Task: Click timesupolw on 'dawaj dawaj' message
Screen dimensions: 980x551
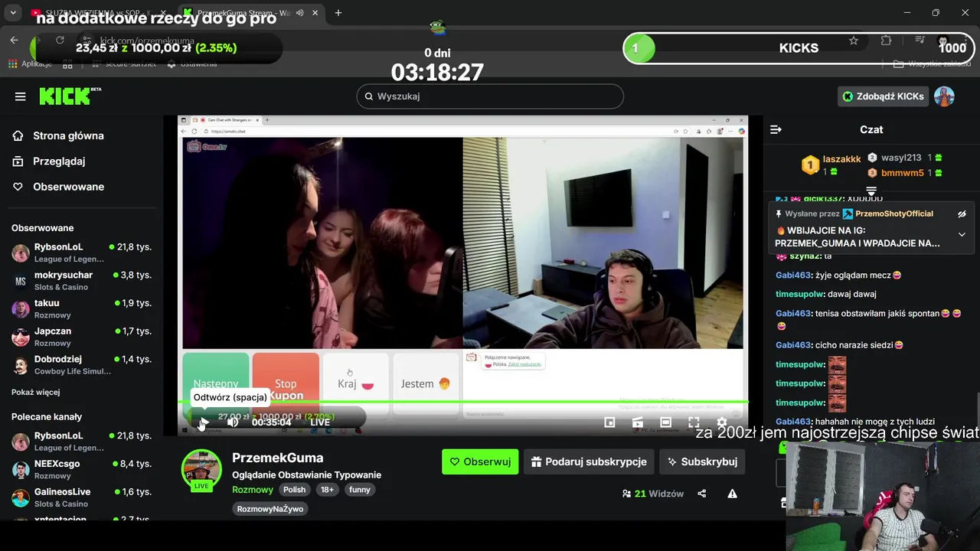Action: point(799,294)
